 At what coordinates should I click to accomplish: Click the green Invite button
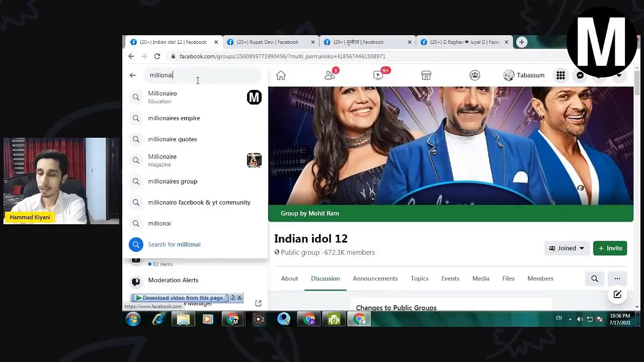click(x=610, y=248)
